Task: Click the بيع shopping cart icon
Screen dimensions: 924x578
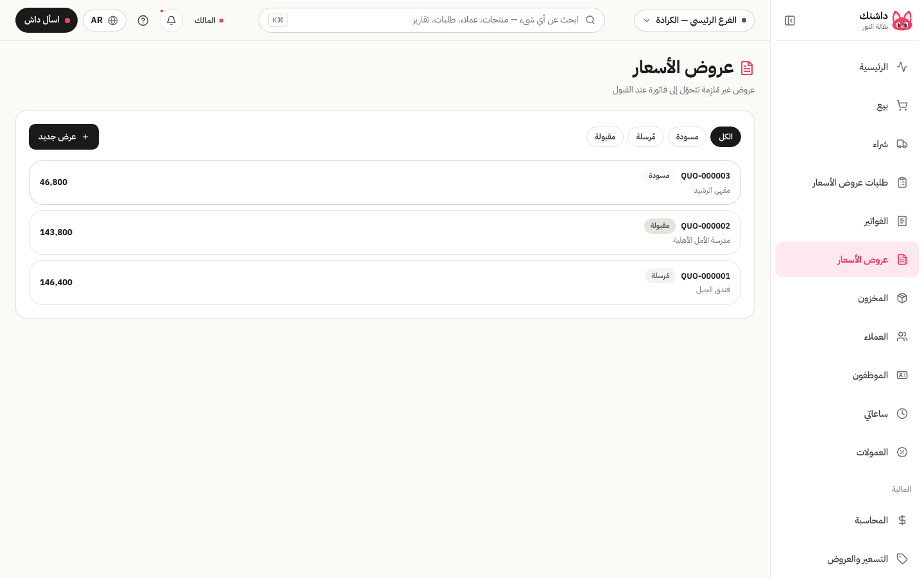Action: (x=902, y=105)
